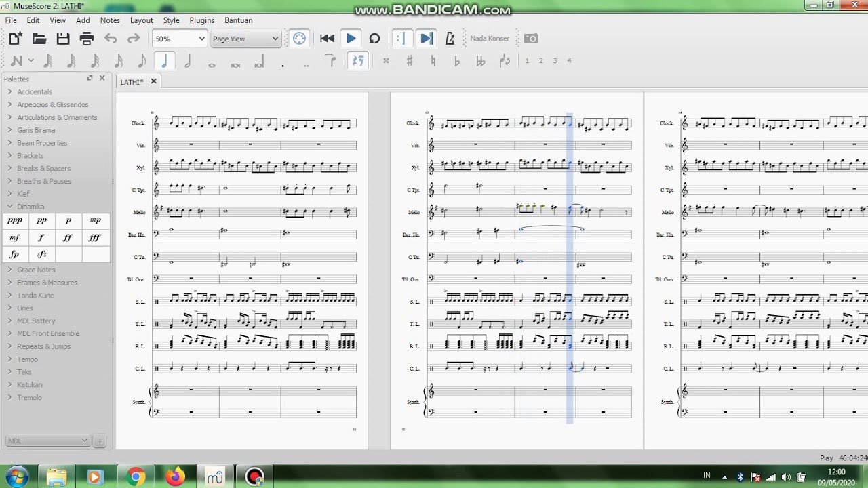This screenshot has height=488, width=868.
Task: Add a tie to the note
Action: tap(331, 61)
